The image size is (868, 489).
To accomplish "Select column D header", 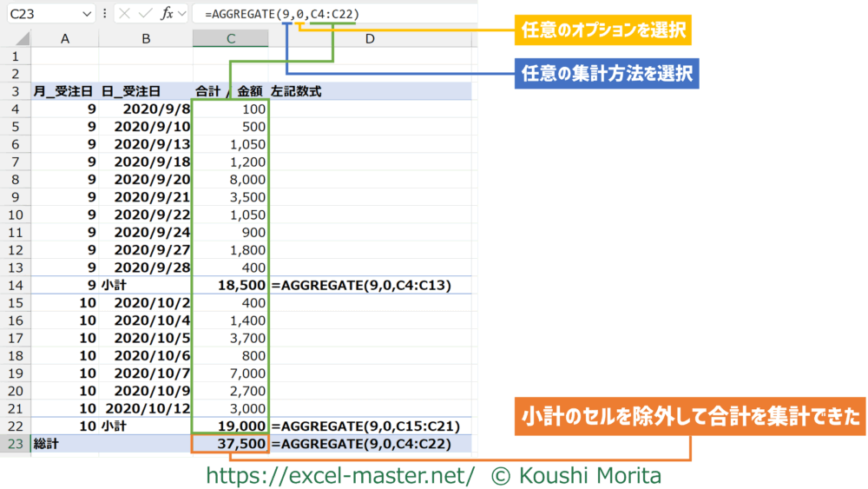I will pos(370,39).
